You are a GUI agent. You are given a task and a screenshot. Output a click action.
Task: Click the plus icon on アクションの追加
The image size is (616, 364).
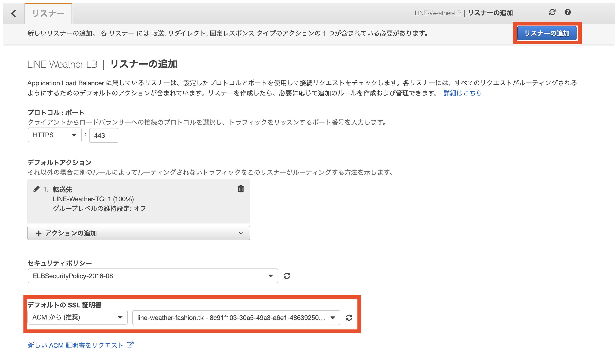pyautogui.click(x=39, y=233)
